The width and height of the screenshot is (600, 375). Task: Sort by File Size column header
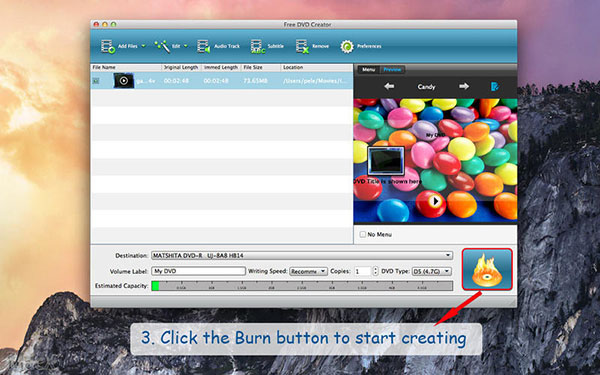(x=261, y=67)
